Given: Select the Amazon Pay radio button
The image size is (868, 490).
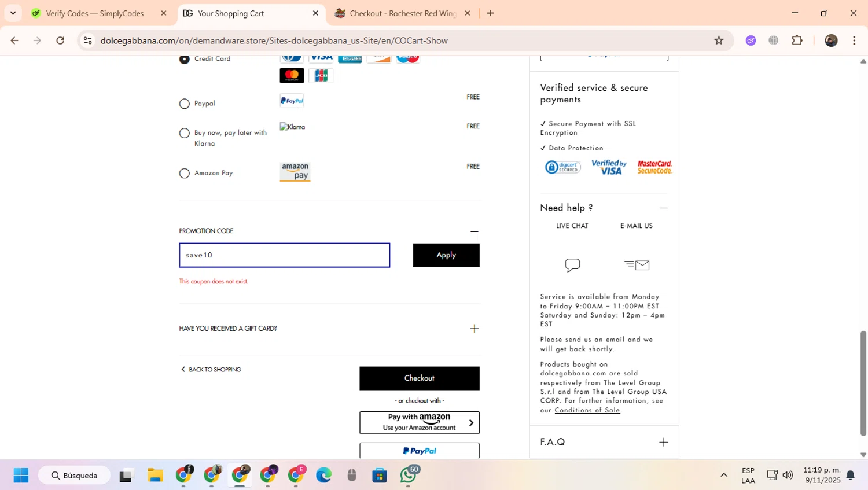Looking at the screenshot, I should coord(185,173).
